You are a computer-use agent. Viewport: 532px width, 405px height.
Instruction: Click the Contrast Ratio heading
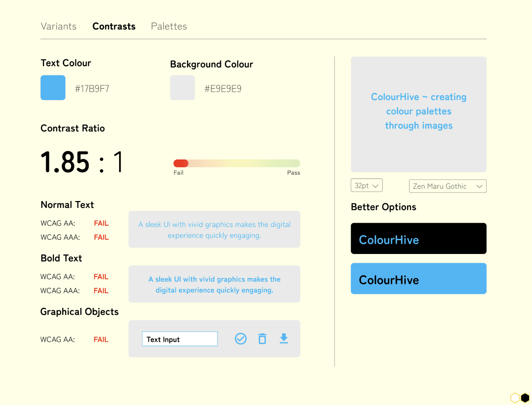(x=73, y=128)
